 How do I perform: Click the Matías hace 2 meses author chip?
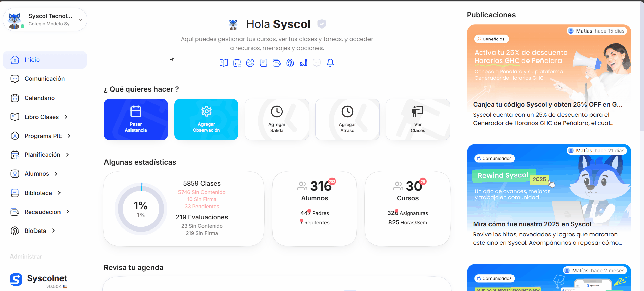pos(595,271)
